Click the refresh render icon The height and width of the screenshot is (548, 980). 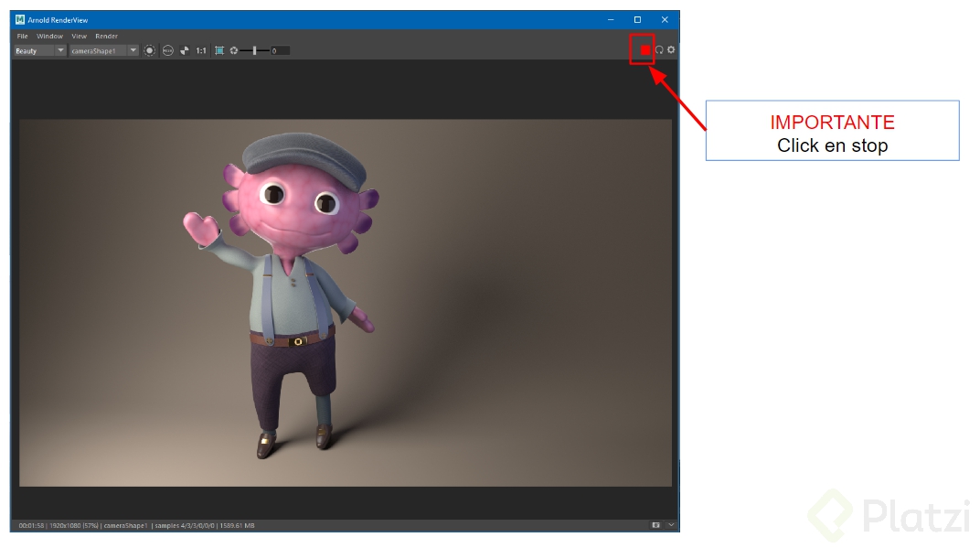click(659, 50)
